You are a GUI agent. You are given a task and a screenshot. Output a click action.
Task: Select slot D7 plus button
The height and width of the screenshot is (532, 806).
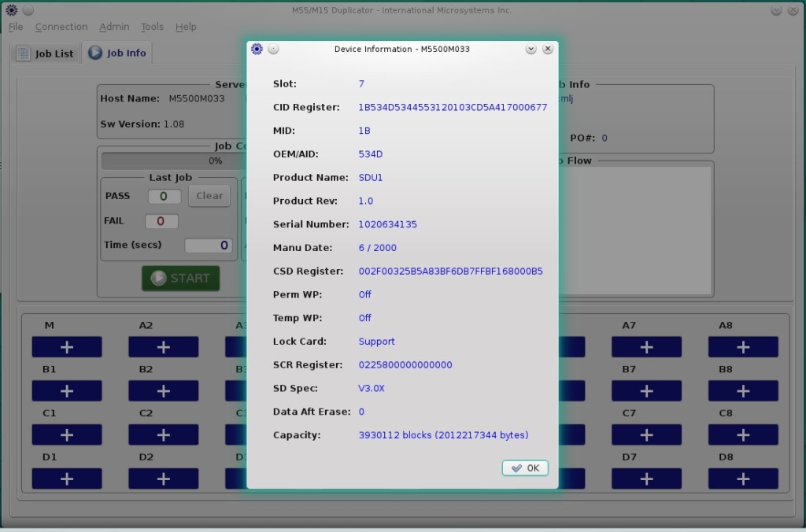[647, 478]
